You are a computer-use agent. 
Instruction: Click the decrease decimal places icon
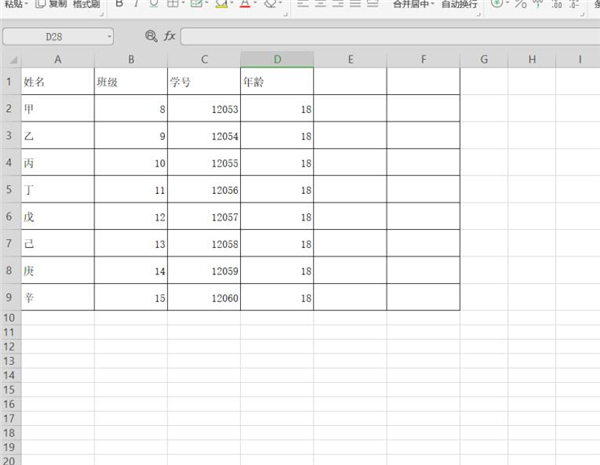(x=574, y=4)
